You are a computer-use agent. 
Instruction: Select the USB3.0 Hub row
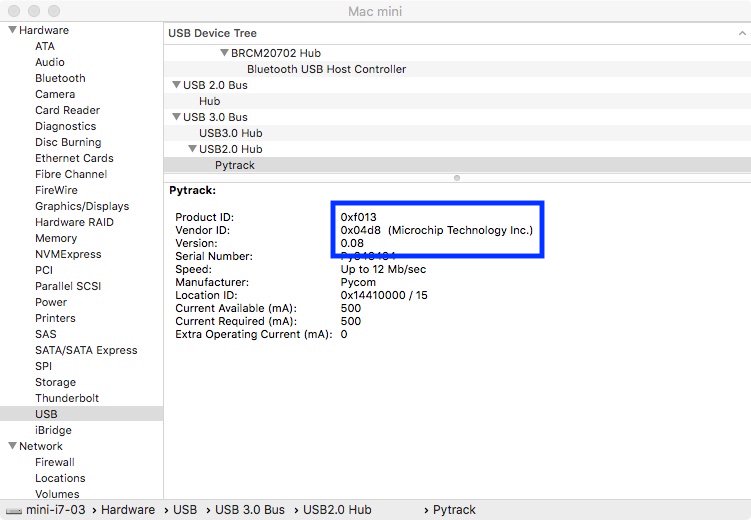457,133
